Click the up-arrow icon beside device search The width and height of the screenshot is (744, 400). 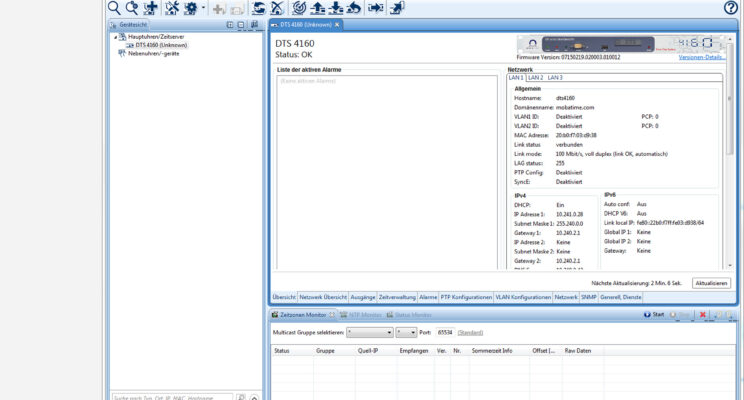(x=254, y=398)
